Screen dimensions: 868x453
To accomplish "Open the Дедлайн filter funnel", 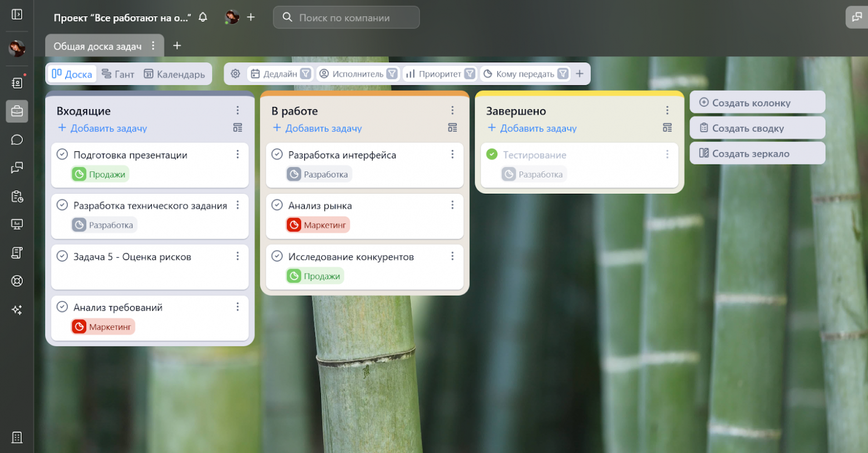I will point(305,73).
